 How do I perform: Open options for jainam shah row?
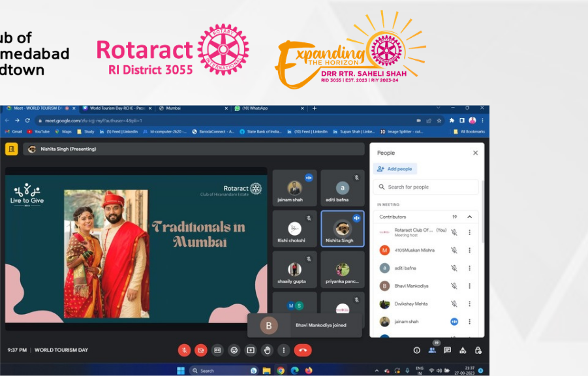pos(469,322)
